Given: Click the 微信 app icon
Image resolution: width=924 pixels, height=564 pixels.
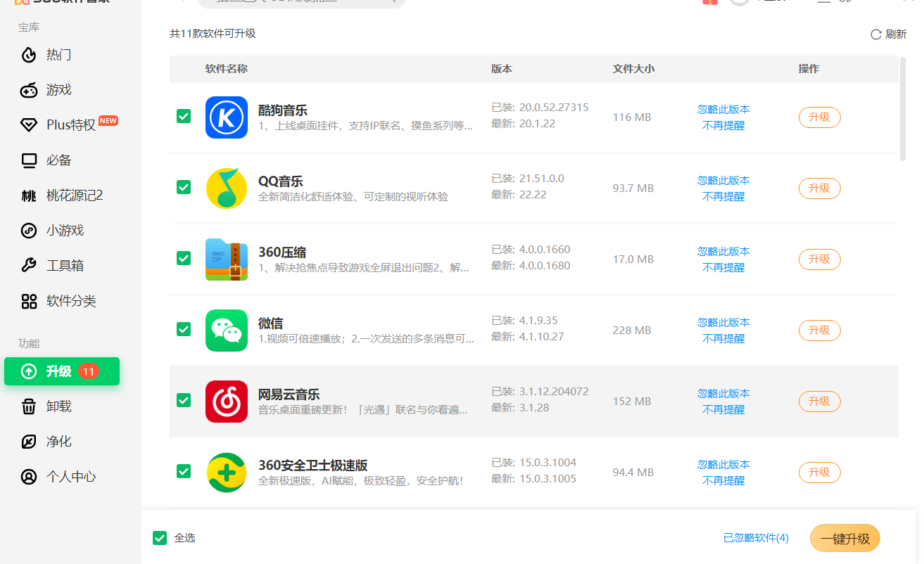Looking at the screenshot, I should click(227, 331).
